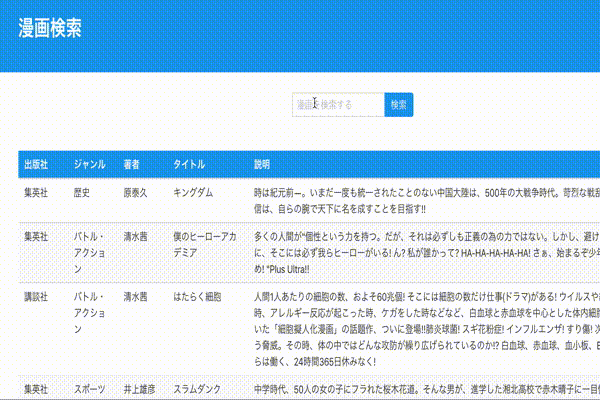The width and height of the screenshot is (600, 400).
Task: Click the author 原泰久
Action: [135, 193]
